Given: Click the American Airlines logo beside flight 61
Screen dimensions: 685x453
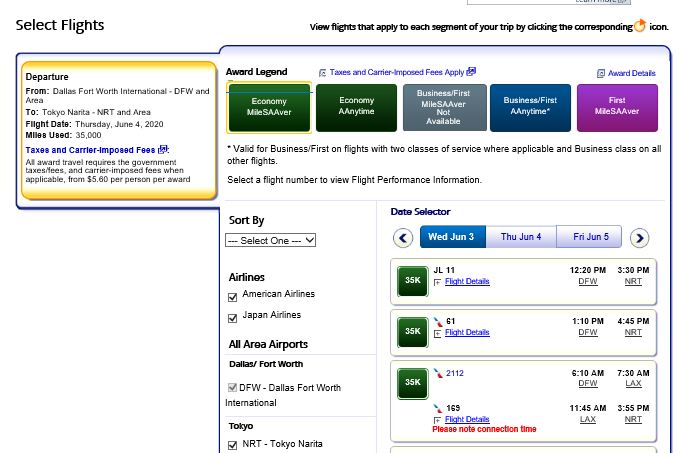Looking at the screenshot, I should [x=437, y=322].
